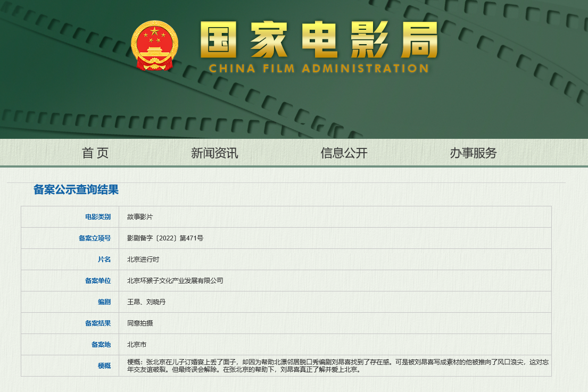
Task: Click the national emblem logo
Action: 154,45
